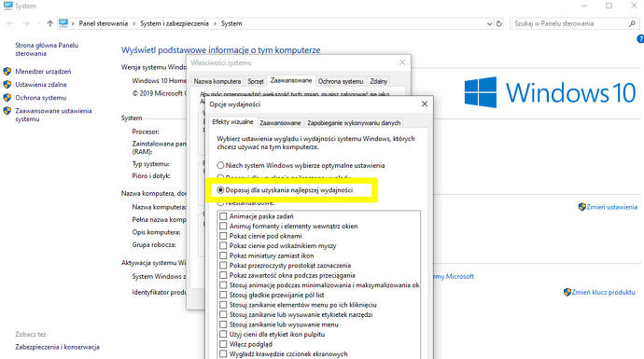
Task: Check Pokaż cienie pod oknami
Action: pos(223,236)
